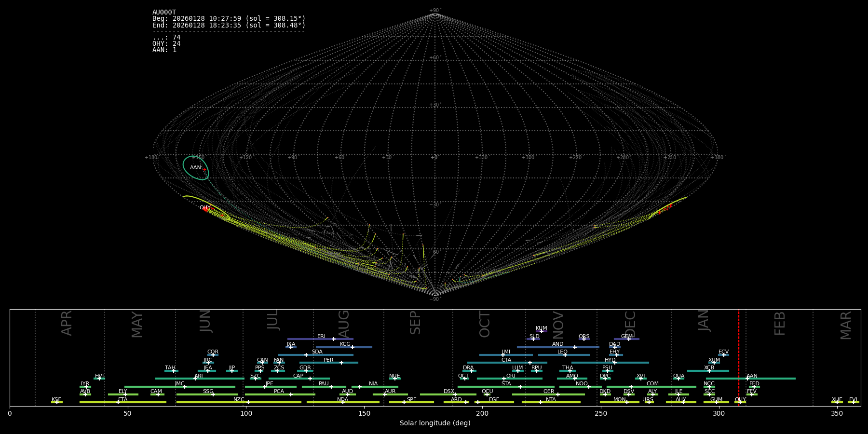The image size is (868, 434).
Task: Click the ERI shower label in timeline
Action: (321, 337)
